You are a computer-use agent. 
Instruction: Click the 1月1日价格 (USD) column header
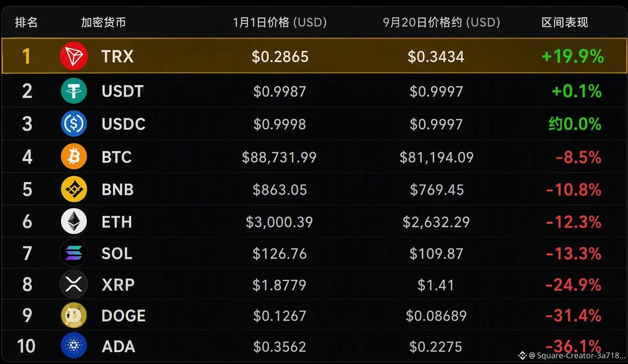pos(280,22)
